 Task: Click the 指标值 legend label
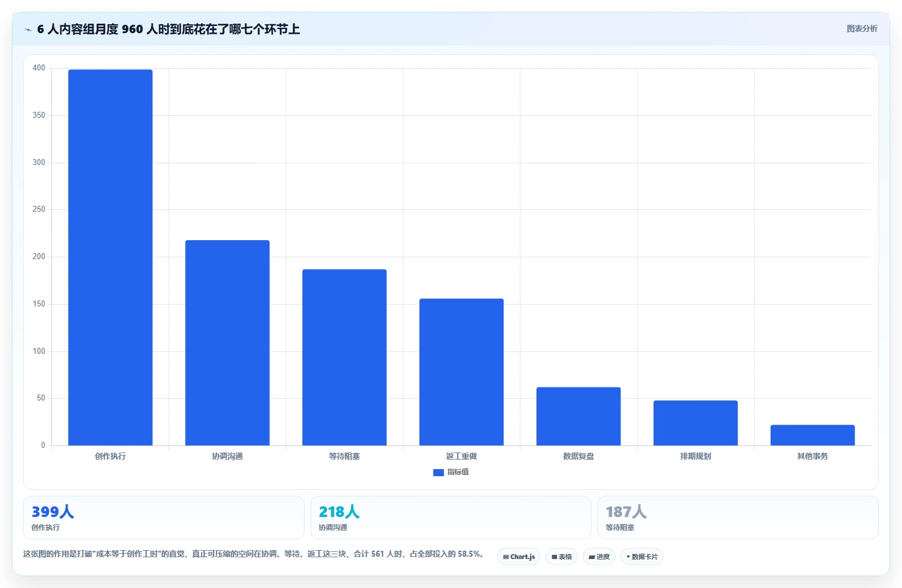458,472
